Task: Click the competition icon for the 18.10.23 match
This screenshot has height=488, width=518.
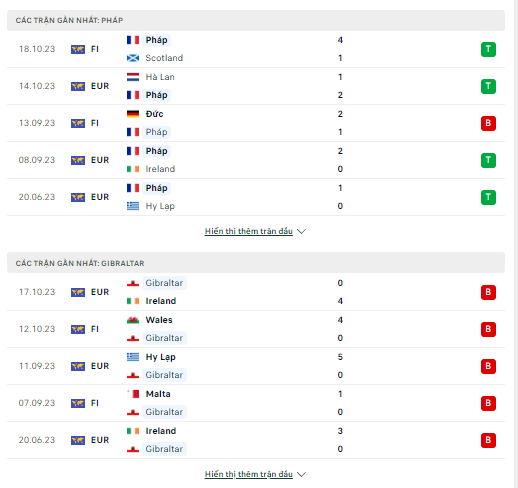Action: (78, 49)
